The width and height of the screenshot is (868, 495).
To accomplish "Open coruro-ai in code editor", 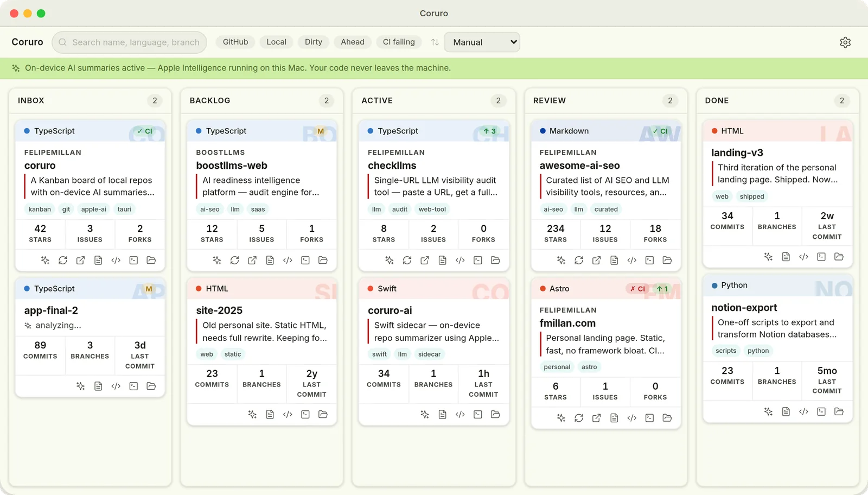I will coord(460,415).
